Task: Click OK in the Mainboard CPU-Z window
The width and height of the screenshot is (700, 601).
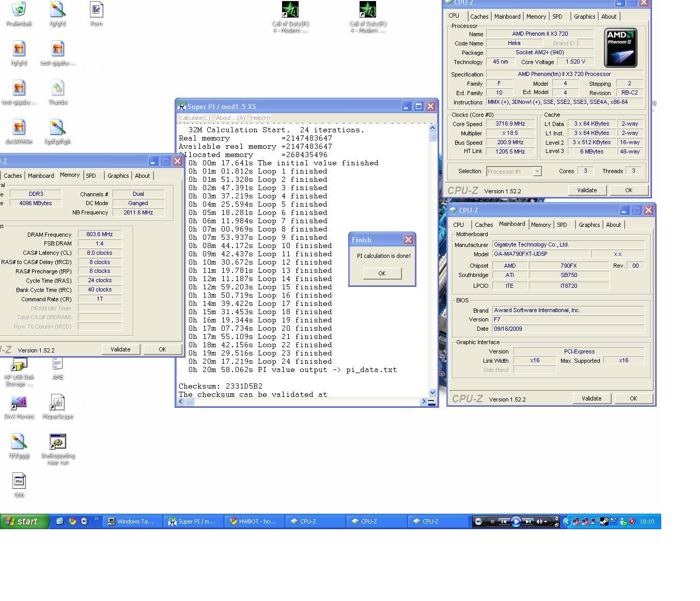Action: tap(633, 398)
